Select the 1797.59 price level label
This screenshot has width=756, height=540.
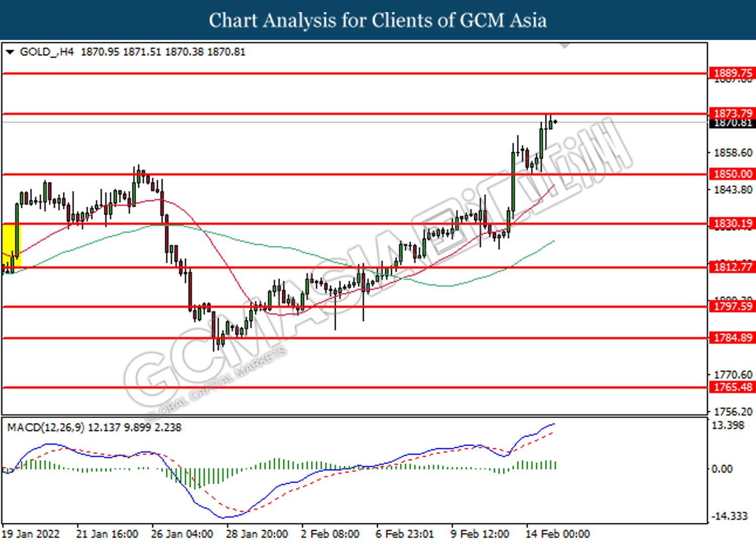click(x=733, y=306)
